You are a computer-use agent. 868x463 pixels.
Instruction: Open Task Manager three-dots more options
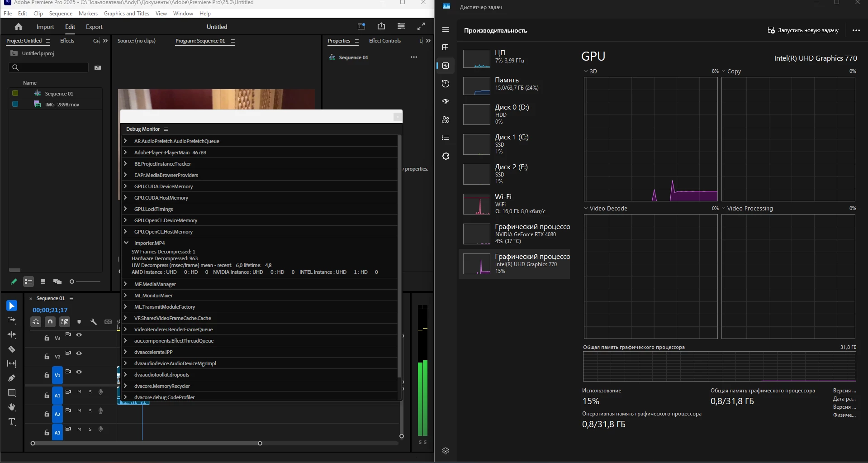856,30
